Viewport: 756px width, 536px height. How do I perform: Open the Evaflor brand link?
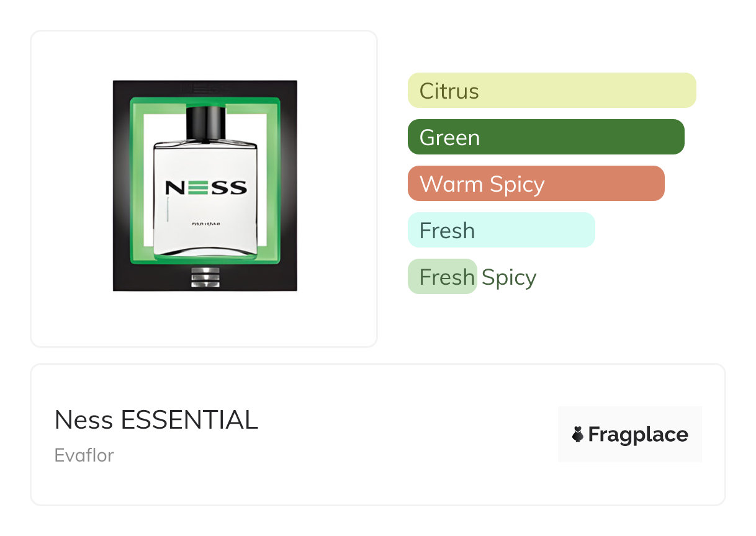click(84, 455)
